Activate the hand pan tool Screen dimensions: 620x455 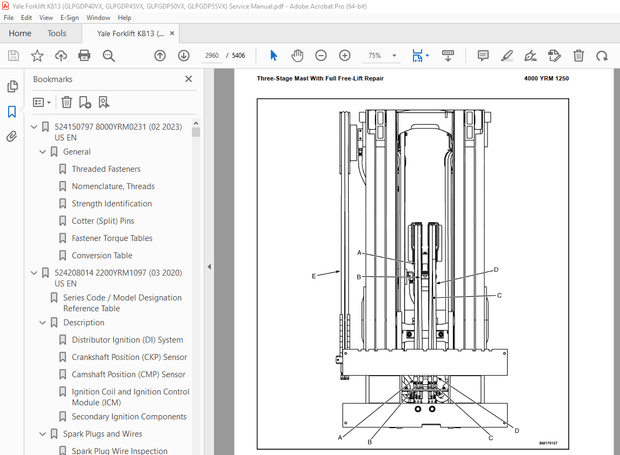point(297,56)
